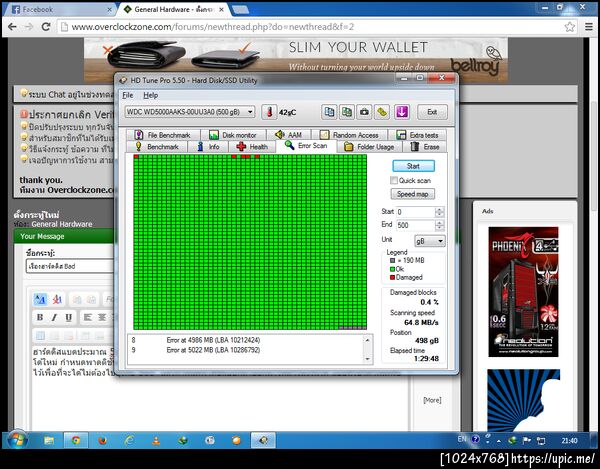Switch to the Random Access tab
The height and width of the screenshot is (469, 600).
coord(349,135)
